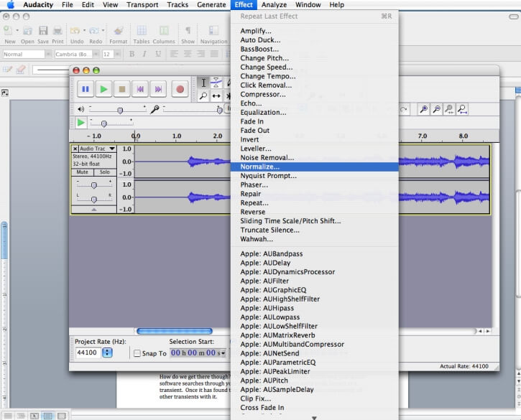Choose Compressor... effect
The height and width of the screenshot is (420, 521).
pos(314,94)
